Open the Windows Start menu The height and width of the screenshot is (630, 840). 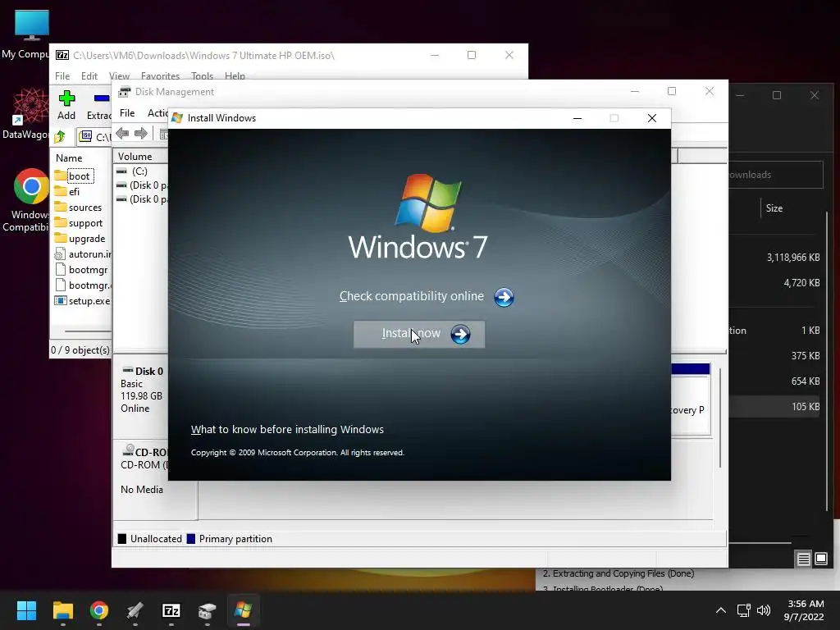click(x=26, y=610)
